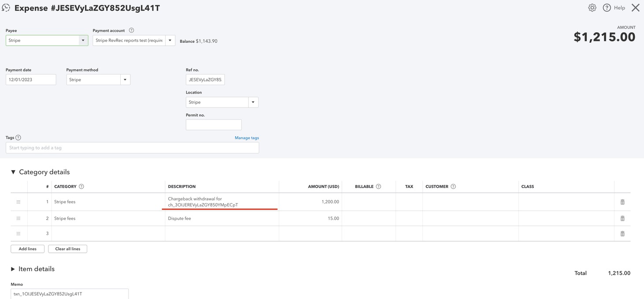The height and width of the screenshot is (299, 644).
Task: Click the Location field showing Stripe
Action: point(217,102)
